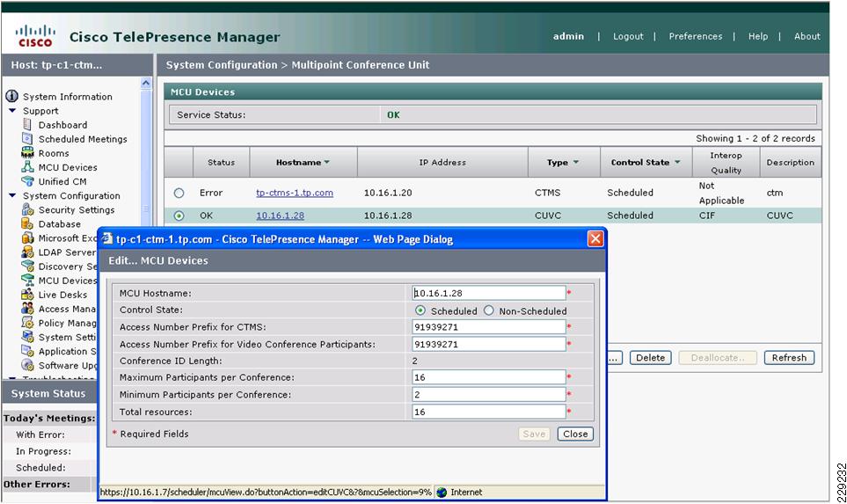Click the IP Address column header

[442, 162]
